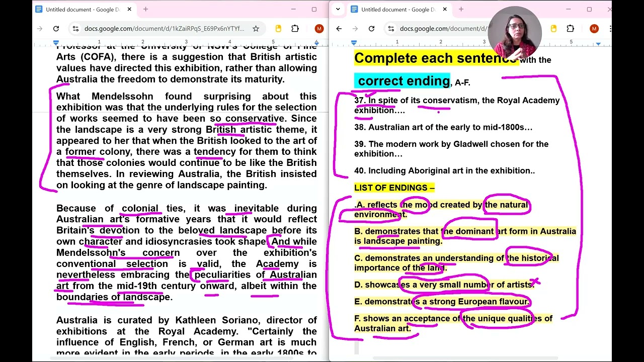
Task: Click ending A 'reflects the mood created'
Action: coord(441,210)
